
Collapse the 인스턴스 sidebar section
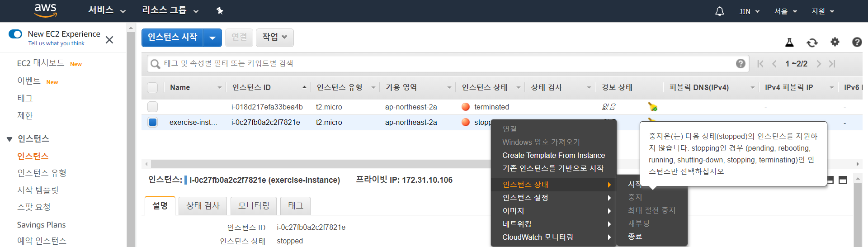click(x=9, y=139)
